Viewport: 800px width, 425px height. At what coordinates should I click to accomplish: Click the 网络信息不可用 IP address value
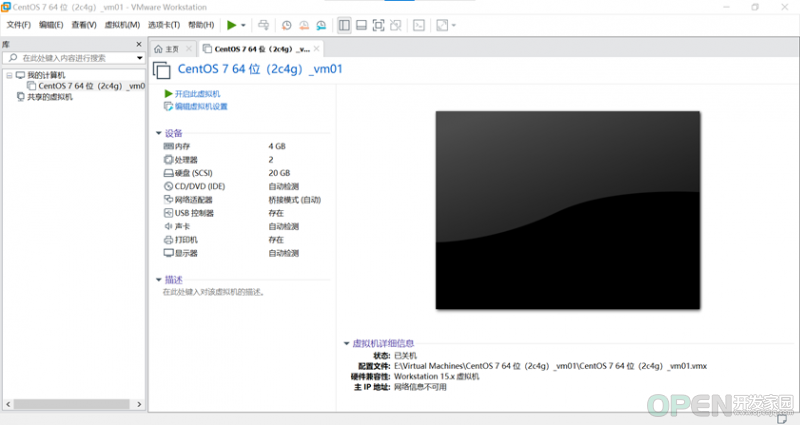420,387
